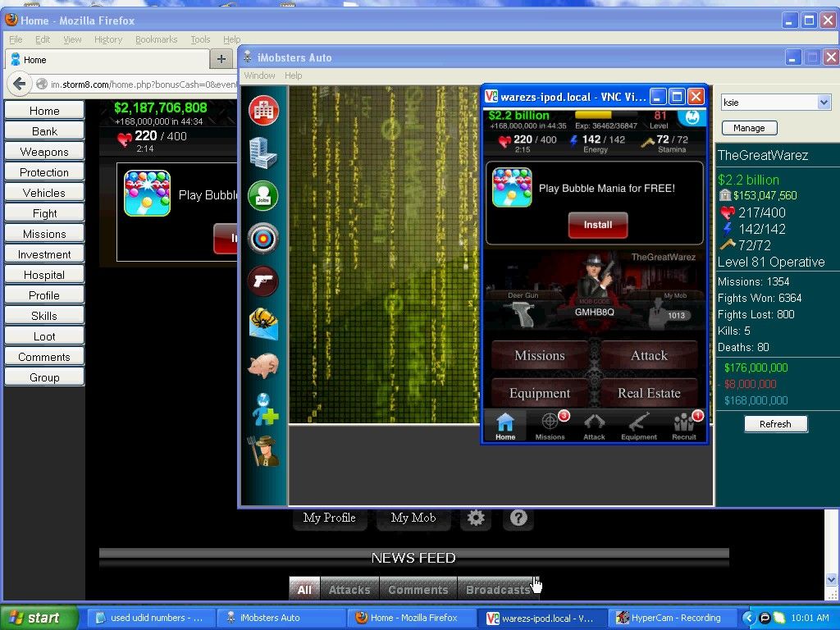This screenshot has width=840, height=630.
Task: Select the bullseye target icon in sidebar
Action: [263, 239]
